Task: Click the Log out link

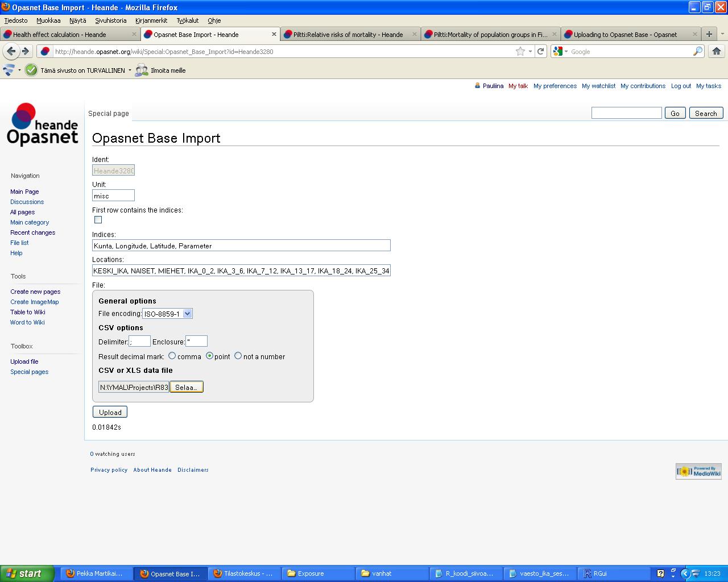Action: (x=681, y=86)
